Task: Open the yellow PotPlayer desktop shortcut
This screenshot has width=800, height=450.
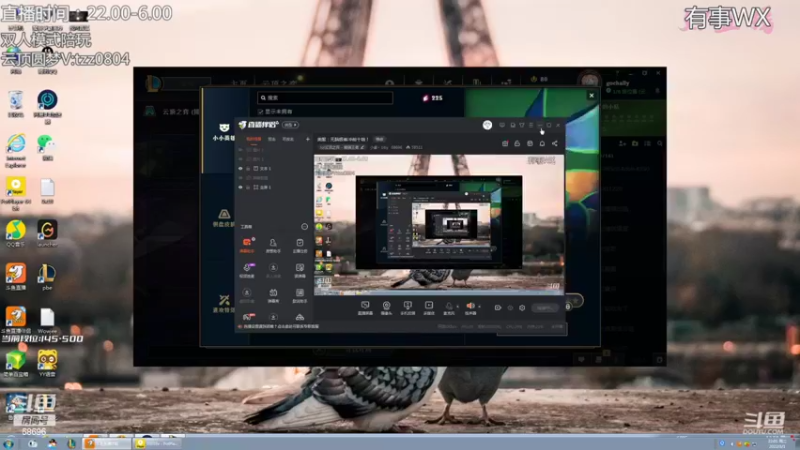Action: [x=16, y=194]
